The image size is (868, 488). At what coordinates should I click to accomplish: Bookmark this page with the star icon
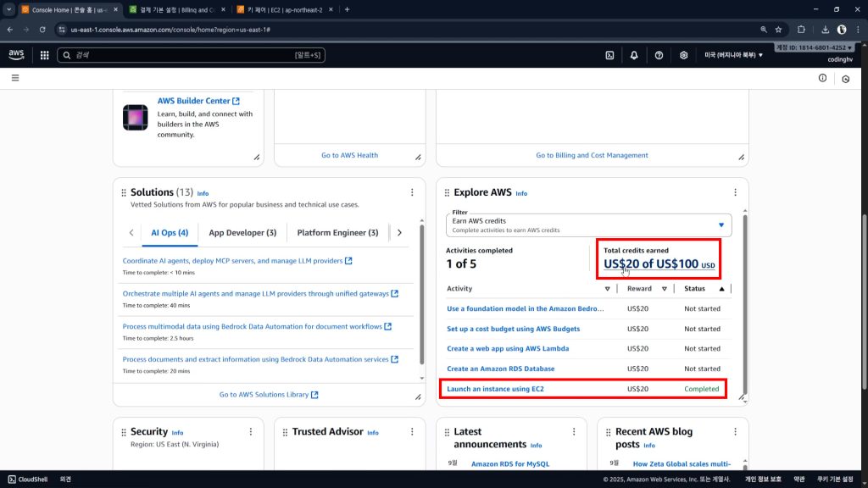pyautogui.click(x=778, y=30)
